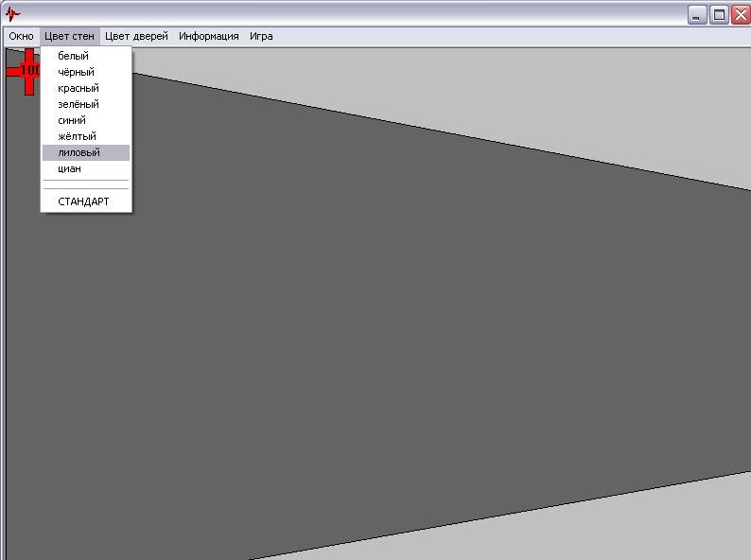Image resolution: width=751 pixels, height=560 pixels.
Task: Select белый wall color
Action: pyautogui.click(x=73, y=56)
